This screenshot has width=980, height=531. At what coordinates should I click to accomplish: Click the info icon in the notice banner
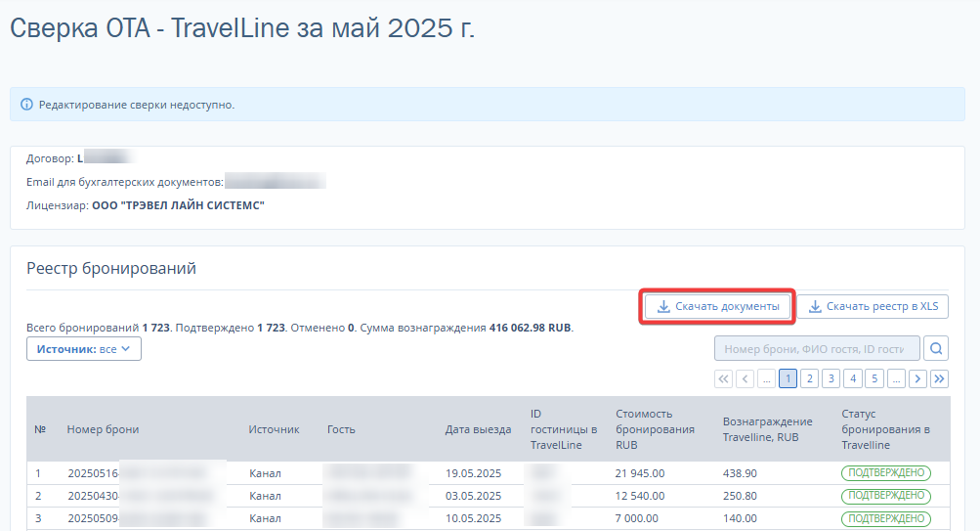pos(26,105)
